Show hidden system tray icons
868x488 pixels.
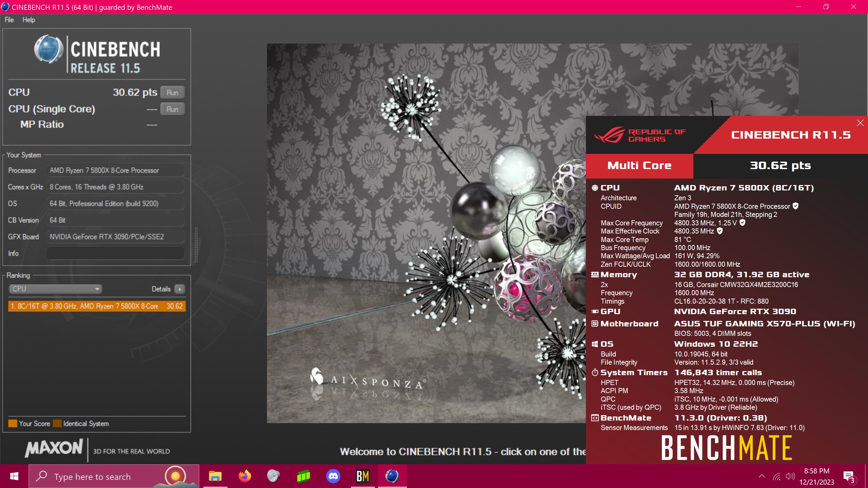[x=762, y=476]
